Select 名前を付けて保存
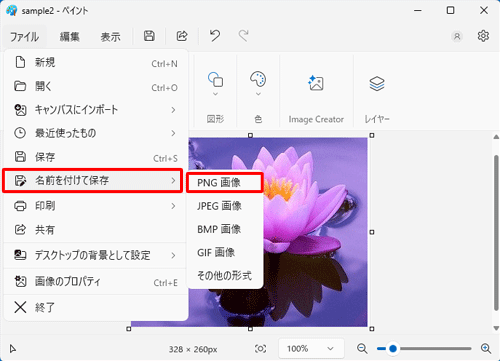This screenshot has width=500, height=361. pos(93,180)
